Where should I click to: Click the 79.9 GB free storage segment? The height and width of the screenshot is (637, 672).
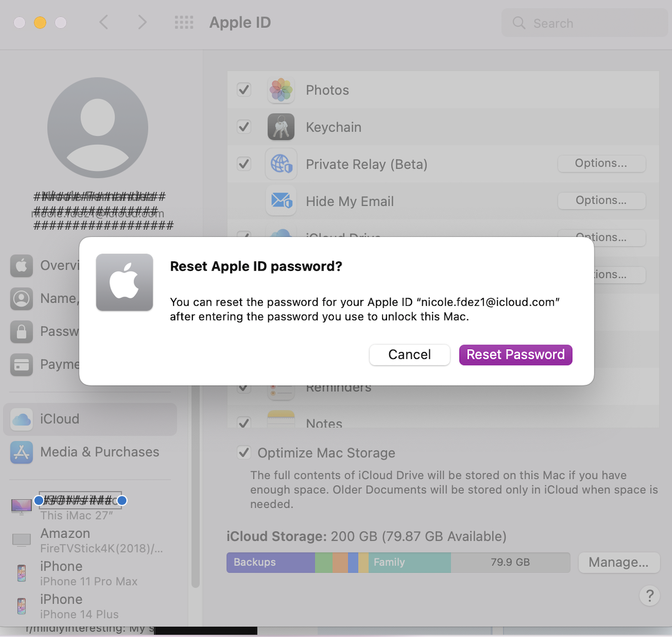511,562
